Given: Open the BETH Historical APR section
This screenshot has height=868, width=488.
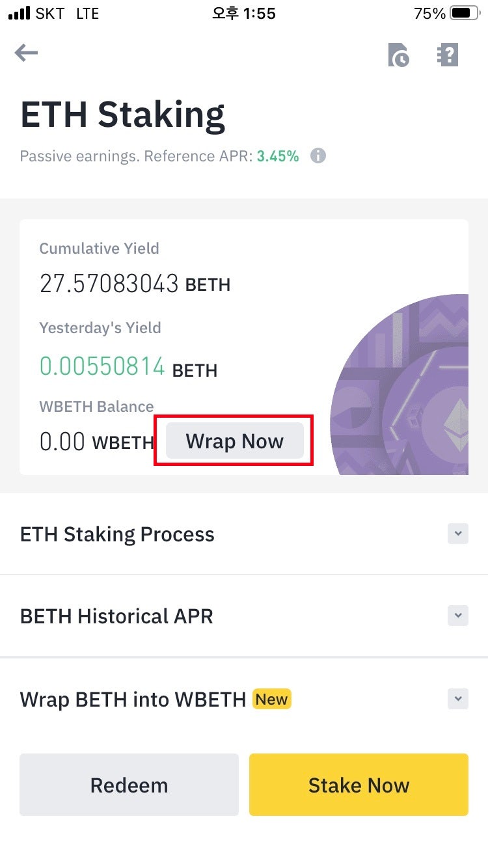Looking at the screenshot, I should [116, 616].
